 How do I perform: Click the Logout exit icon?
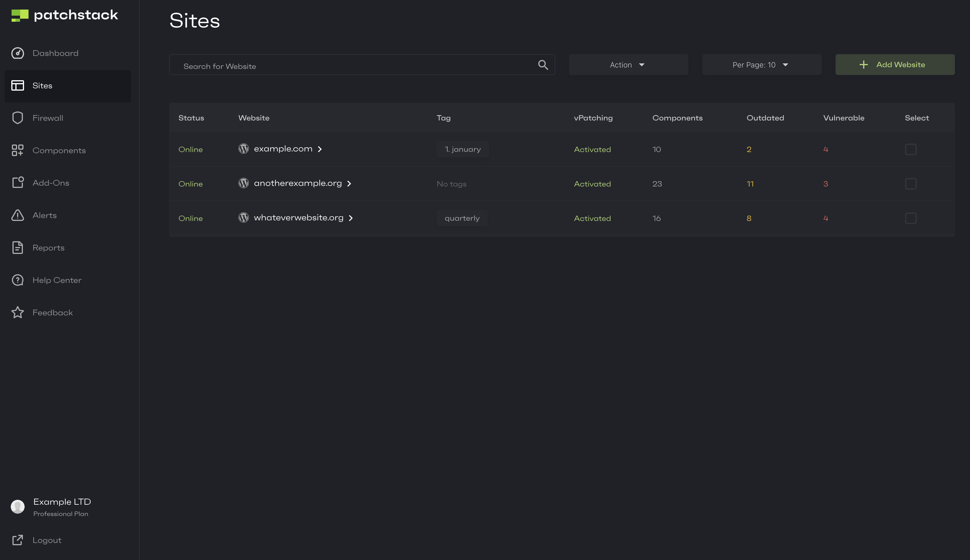(x=17, y=540)
